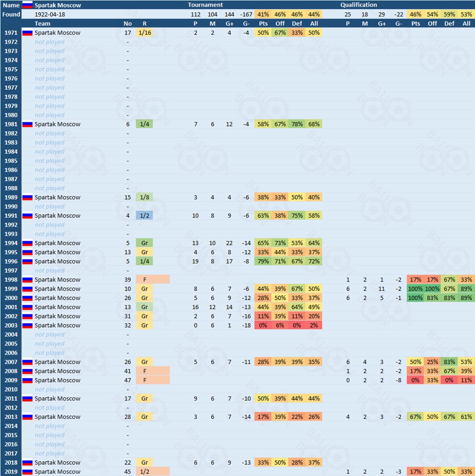The width and height of the screenshot is (475, 476).
Task: Click the flag icon in the 1981 row
Action: [27, 124]
